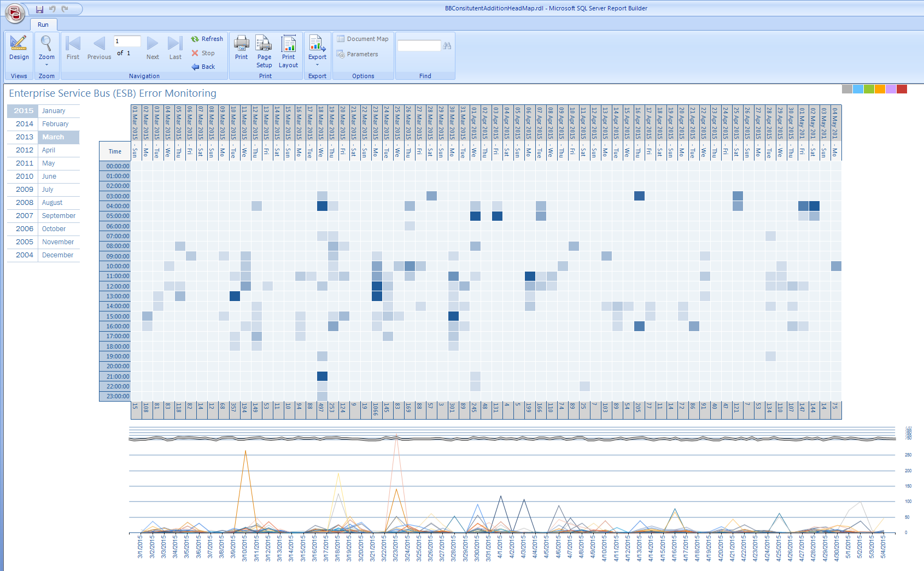Print the report
924x571 pixels.
(x=241, y=48)
